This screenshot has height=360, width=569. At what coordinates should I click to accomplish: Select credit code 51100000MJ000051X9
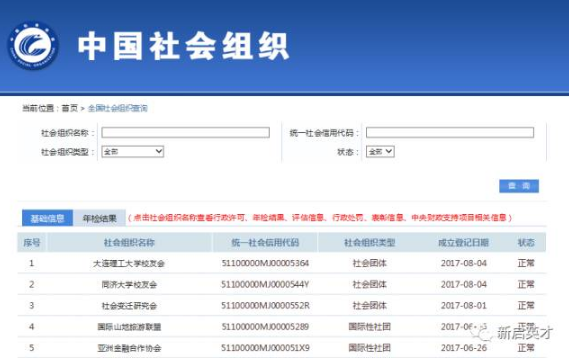coord(265,348)
